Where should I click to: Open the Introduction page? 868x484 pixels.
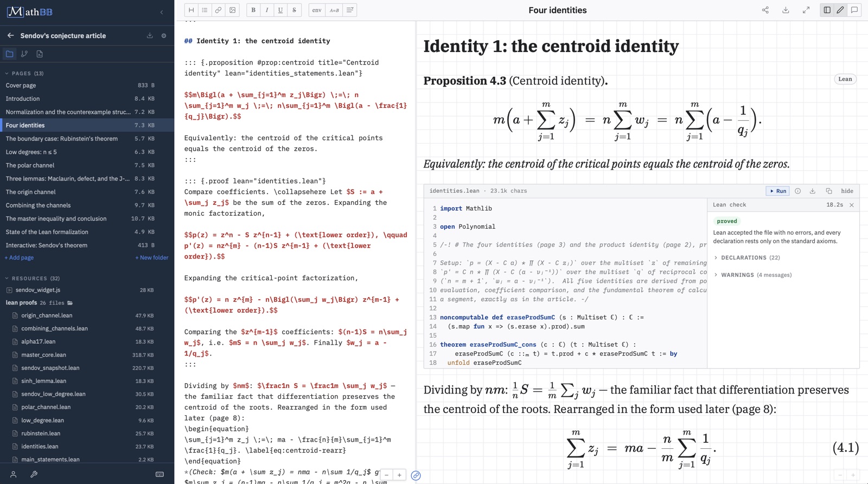(x=87, y=99)
